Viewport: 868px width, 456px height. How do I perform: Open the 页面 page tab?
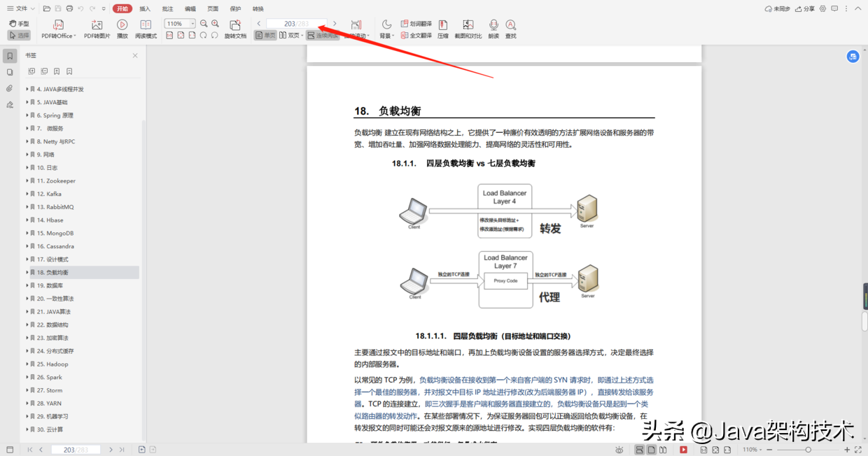click(x=213, y=8)
